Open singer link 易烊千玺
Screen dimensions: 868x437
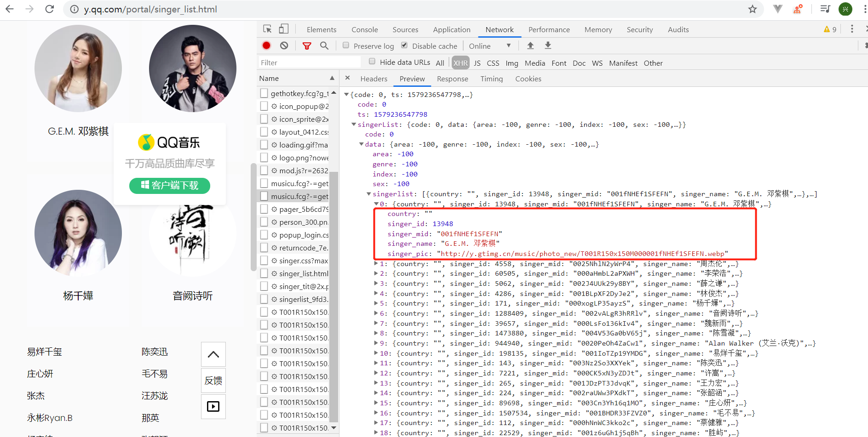pyautogui.click(x=45, y=352)
